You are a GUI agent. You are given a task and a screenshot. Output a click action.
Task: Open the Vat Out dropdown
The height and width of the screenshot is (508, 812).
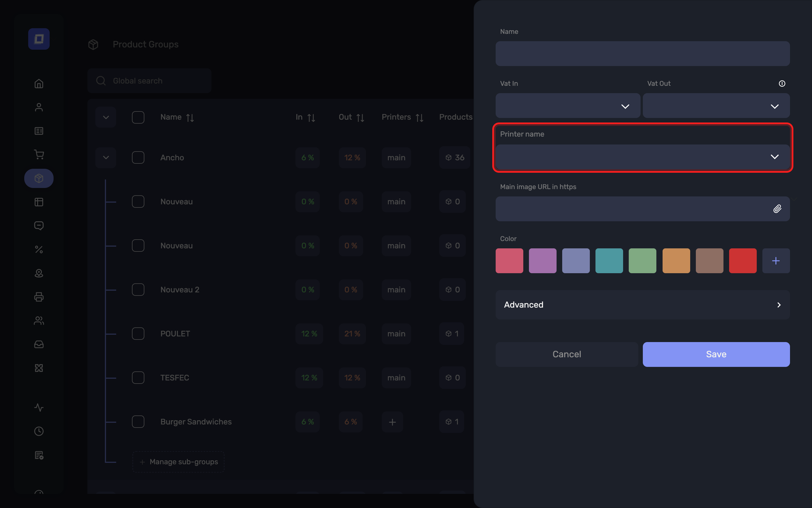tap(716, 106)
